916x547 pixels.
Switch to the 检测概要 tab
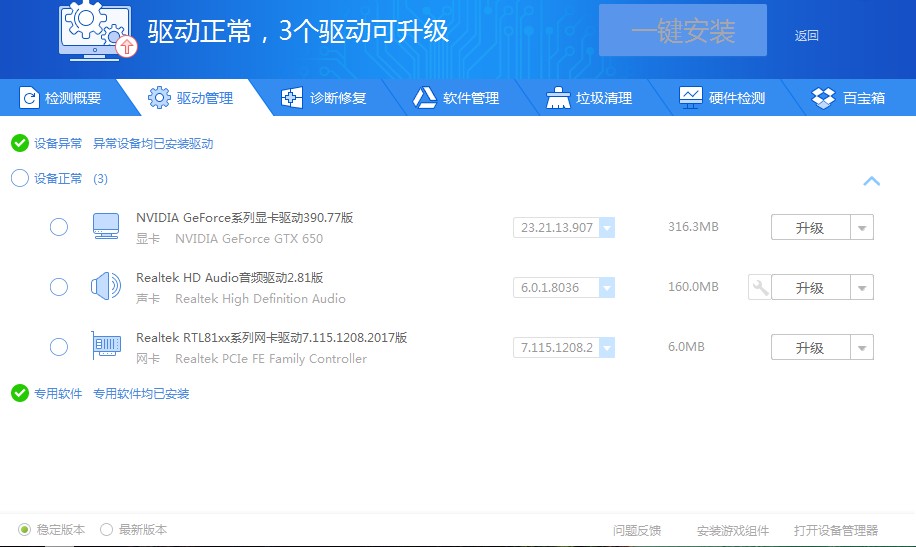(x=60, y=98)
